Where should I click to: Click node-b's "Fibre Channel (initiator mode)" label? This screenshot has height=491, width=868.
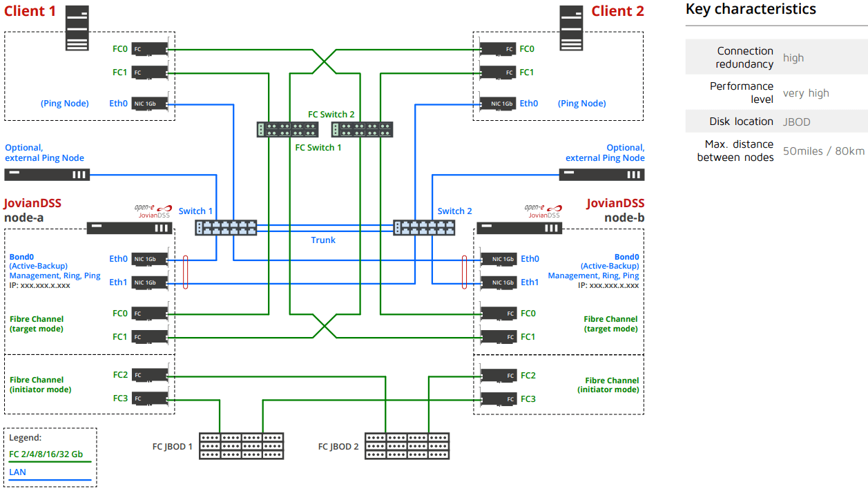click(x=608, y=385)
